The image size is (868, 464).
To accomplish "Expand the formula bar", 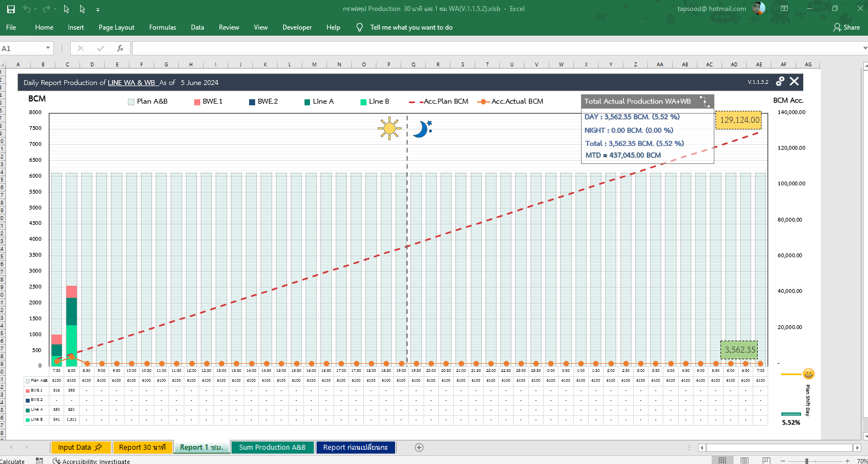I will click(x=865, y=48).
